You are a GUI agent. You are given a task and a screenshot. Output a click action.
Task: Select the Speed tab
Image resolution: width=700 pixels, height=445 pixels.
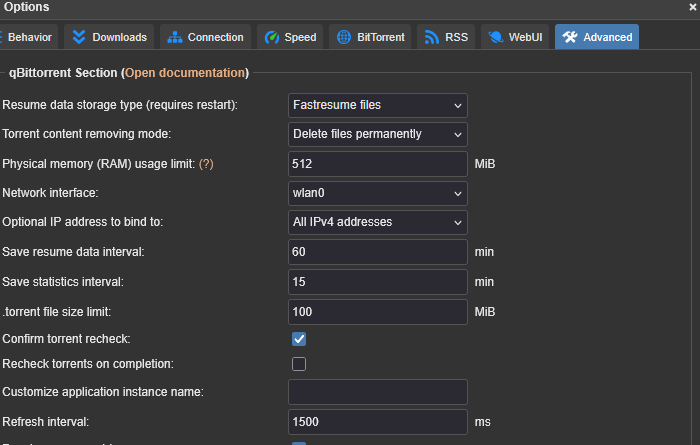[x=290, y=37]
